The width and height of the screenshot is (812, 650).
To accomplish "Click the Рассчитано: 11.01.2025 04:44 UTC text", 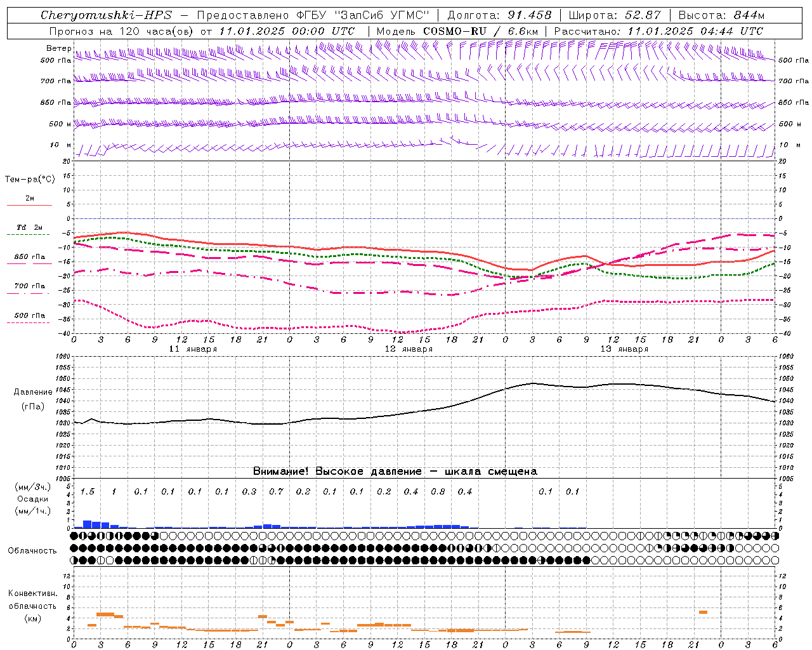I will coord(658,31).
